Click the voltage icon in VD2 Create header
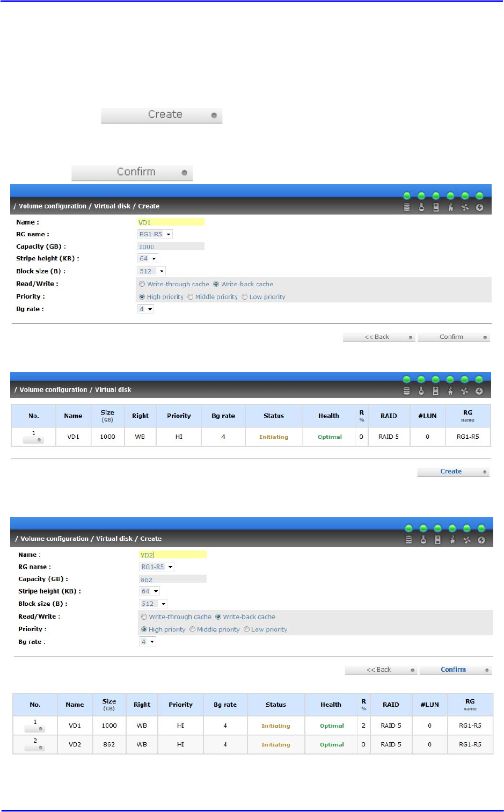The width and height of the screenshot is (504, 812). tap(437, 540)
